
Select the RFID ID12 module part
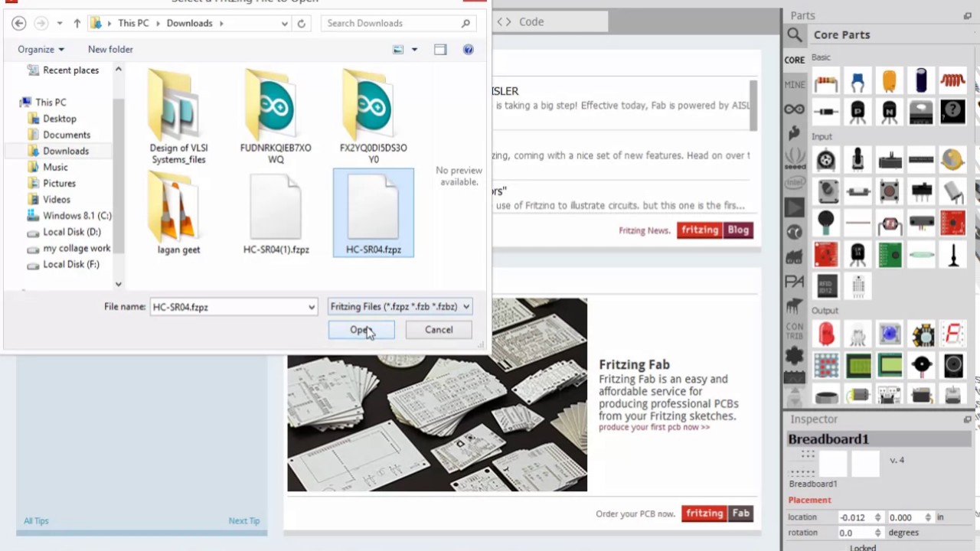[x=825, y=286]
